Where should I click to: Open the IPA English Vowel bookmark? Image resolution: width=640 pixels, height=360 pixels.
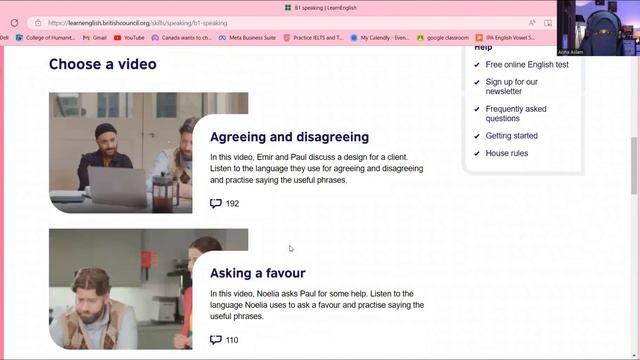point(505,38)
